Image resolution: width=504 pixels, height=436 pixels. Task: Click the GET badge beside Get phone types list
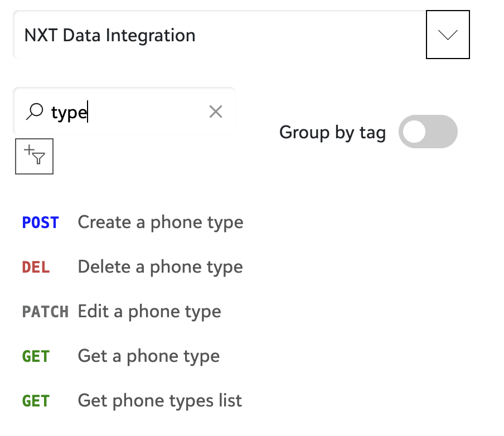pyautogui.click(x=36, y=401)
